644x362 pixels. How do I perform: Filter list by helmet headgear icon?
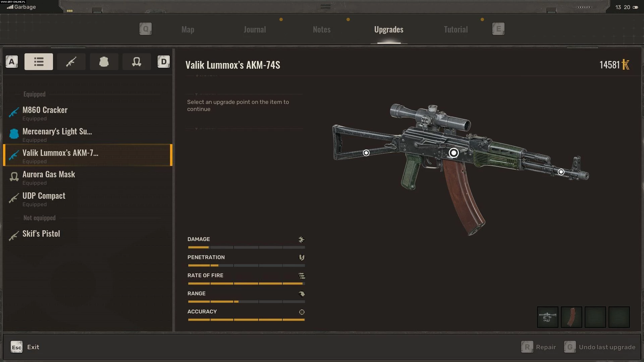(x=136, y=62)
